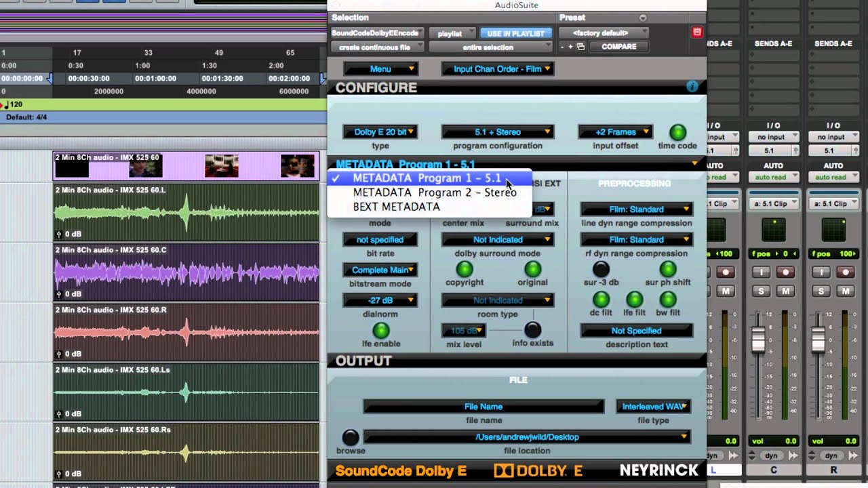The image size is (868, 488).
Task: Click the double-arrow icon on channel C
Action: [x=793, y=456]
